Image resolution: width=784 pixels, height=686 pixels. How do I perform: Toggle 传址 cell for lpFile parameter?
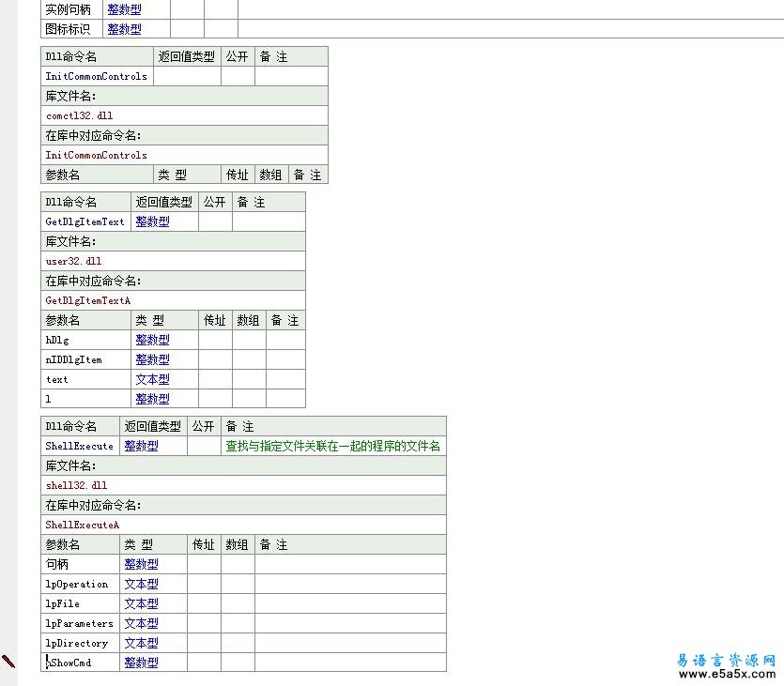click(x=204, y=603)
